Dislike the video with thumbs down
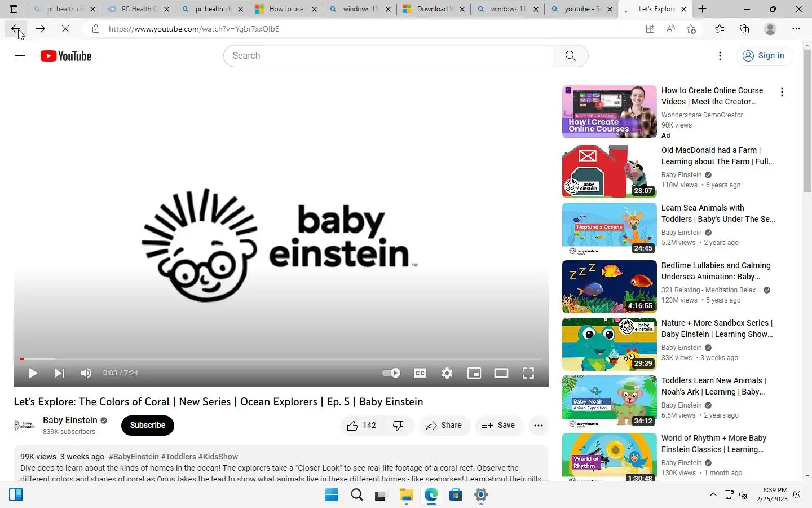The image size is (812, 508). tap(399, 426)
